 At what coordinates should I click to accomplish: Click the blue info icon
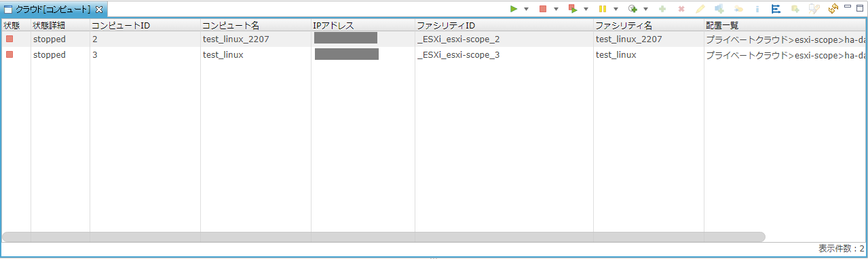(757, 9)
